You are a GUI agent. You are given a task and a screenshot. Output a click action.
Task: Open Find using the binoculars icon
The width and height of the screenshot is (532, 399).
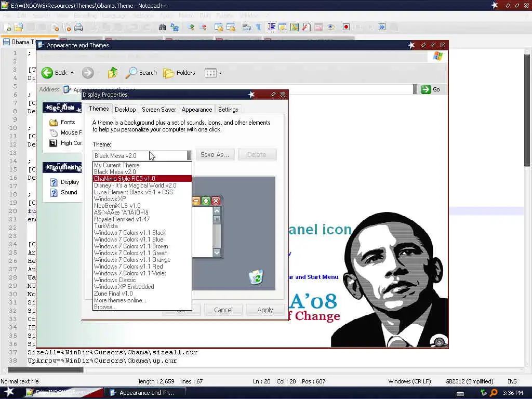pyautogui.click(x=162, y=27)
